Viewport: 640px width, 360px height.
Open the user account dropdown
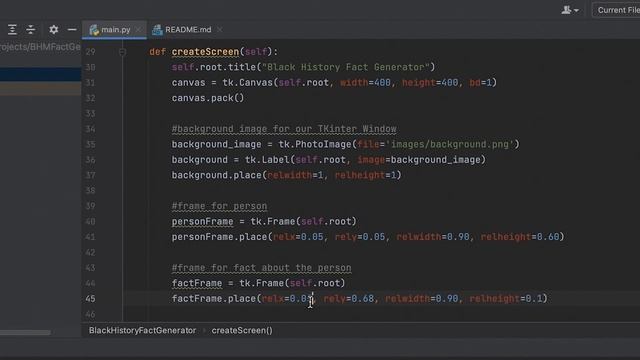(570, 10)
